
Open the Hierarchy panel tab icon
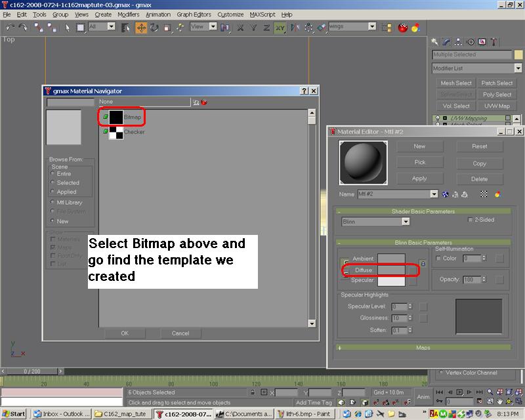pos(458,41)
